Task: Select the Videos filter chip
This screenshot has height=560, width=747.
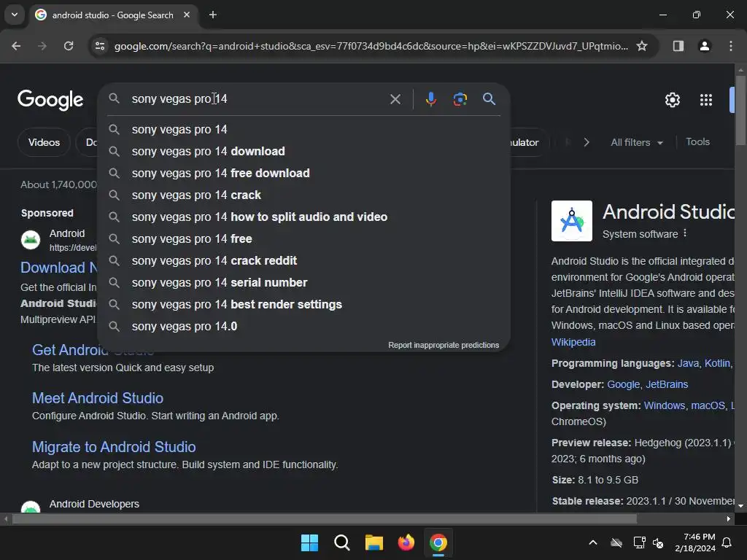Action: [44, 142]
